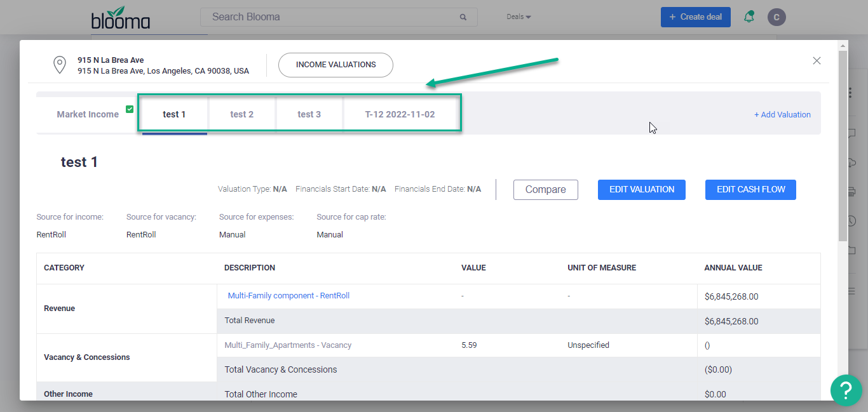Click the VALUE column header
The height and width of the screenshot is (412, 868).
click(x=473, y=268)
